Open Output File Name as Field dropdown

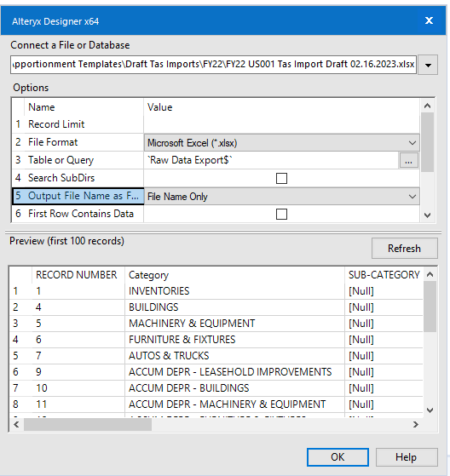pos(281,197)
